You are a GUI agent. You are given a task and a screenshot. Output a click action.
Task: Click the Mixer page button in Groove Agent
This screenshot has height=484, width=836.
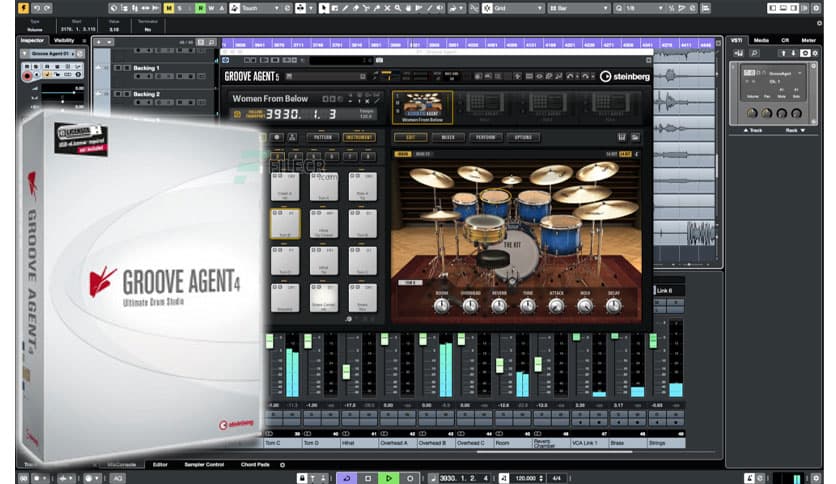coord(448,137)
